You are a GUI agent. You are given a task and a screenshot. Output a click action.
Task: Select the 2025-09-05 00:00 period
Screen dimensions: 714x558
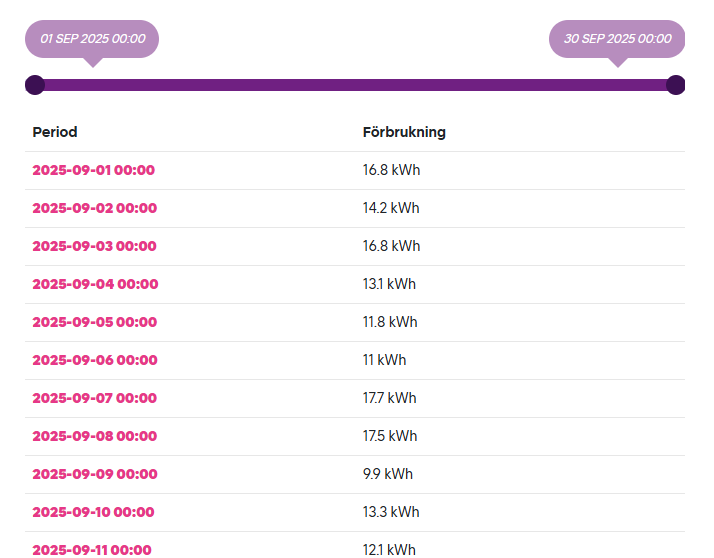click(x=94, y=322)
